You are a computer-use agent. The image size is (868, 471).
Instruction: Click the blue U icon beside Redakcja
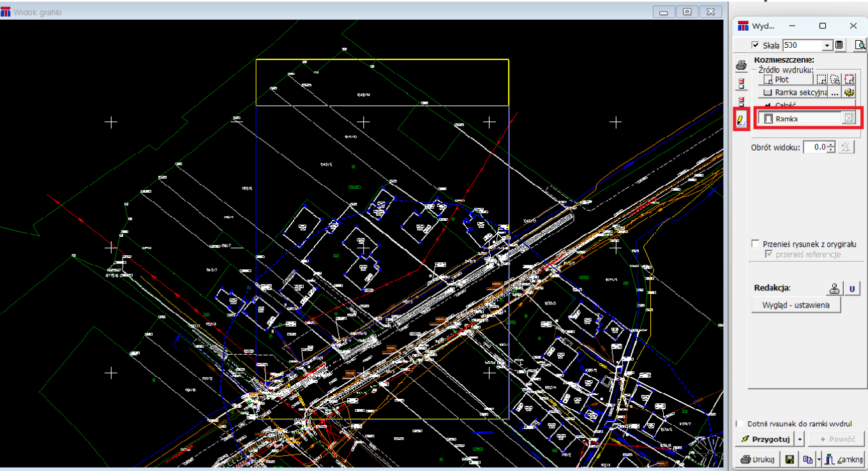click(851, 288)
